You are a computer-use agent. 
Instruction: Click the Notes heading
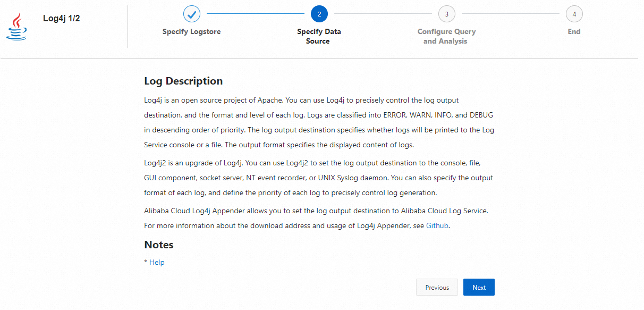tap(159, 245)
